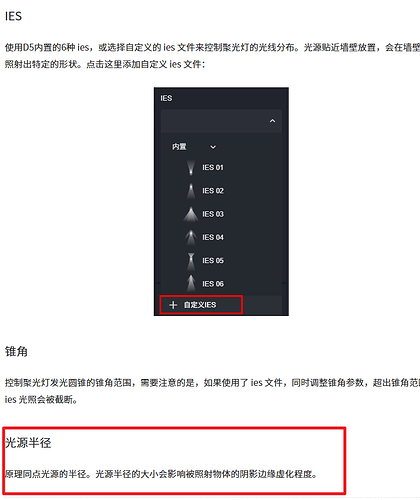
Task: Collapse the 内置 group chevron
Action: pyautogui.click(x=213, y=147)
